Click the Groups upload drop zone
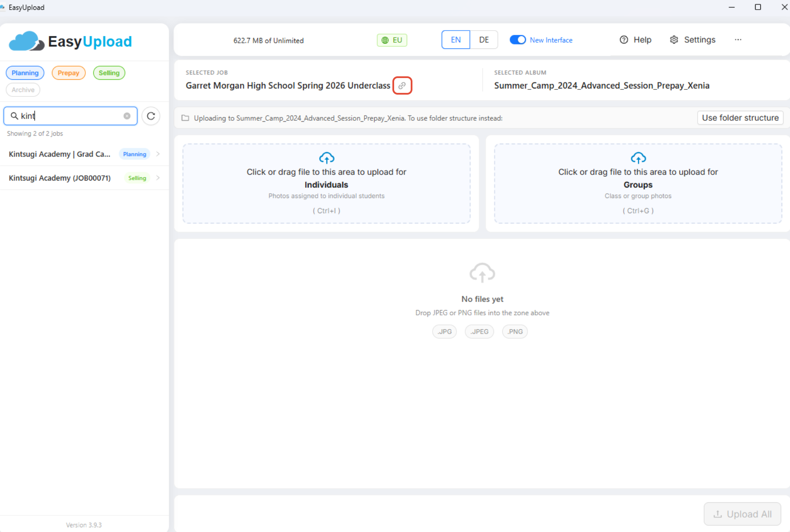The image size is (790, 532). (638, 184)
